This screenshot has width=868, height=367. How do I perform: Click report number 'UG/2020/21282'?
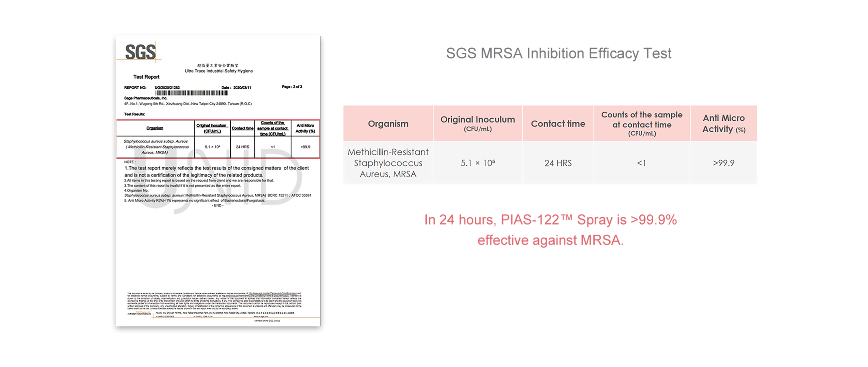tap(167, 87)
